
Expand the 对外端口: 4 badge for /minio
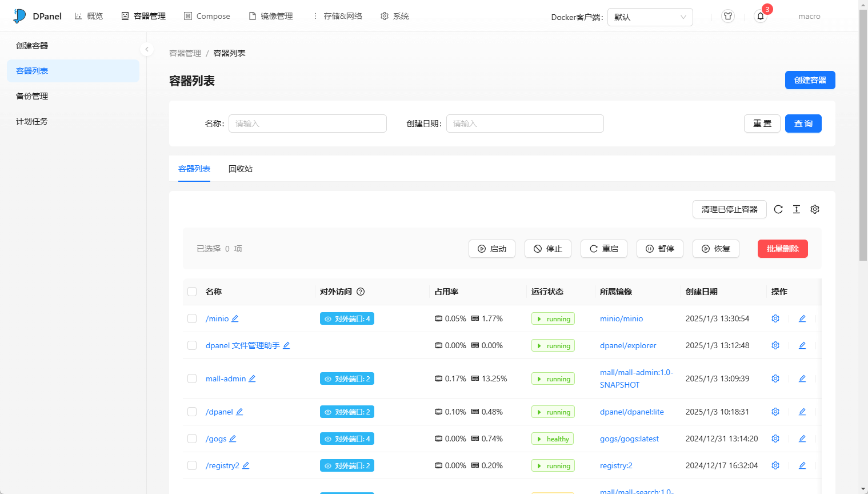tap(347, 318)
